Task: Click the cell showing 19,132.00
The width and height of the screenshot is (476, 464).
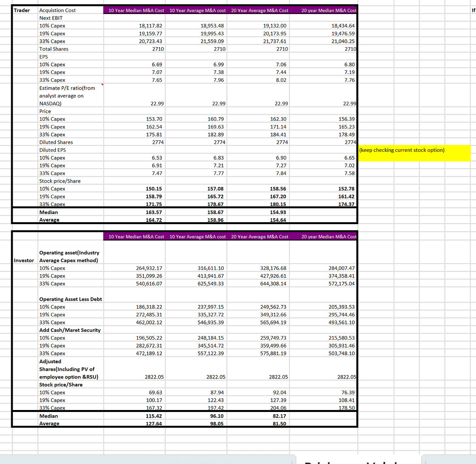Action: tap(275, 26)
